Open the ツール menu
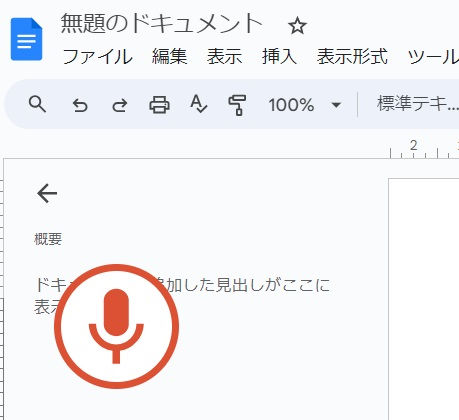The height and width of the screenshot is (420, 459). point(433,56)
